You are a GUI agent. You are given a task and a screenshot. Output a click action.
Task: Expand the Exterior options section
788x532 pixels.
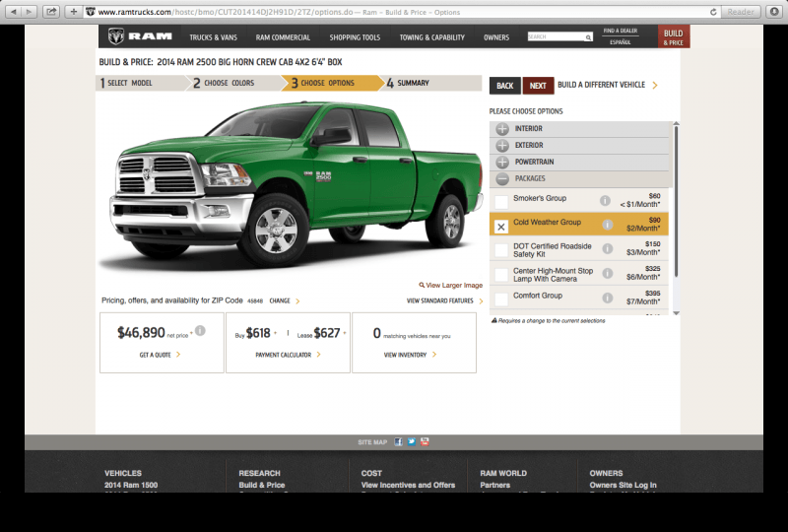[579, 146]
